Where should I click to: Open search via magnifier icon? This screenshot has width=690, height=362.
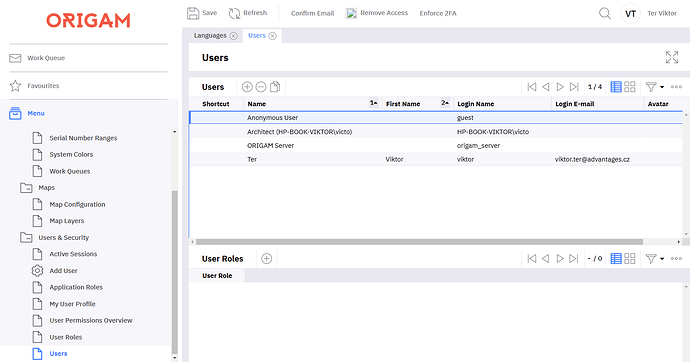(605, 13)
